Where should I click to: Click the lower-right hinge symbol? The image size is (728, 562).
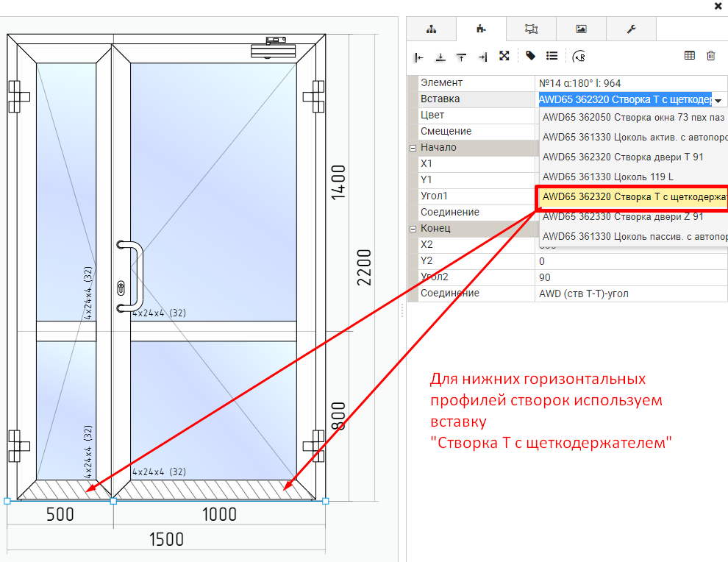click(314, 446)
